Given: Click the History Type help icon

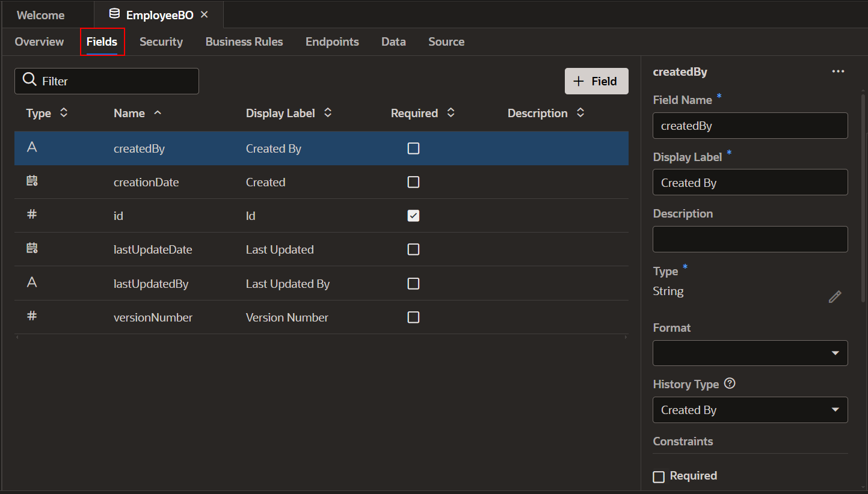Looking at the screenshot, I should 730,383.
